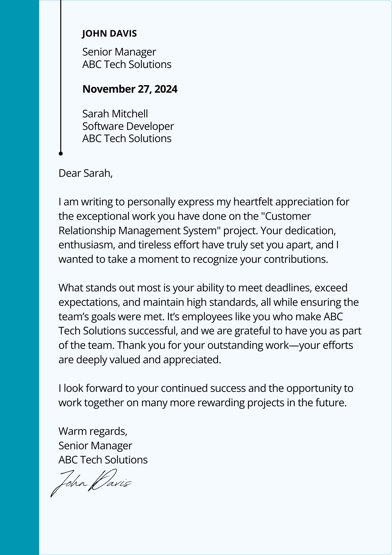This screenshot has height=555, width=392.
Task: Click the teal sidebar strip
Action: tap(19, 277)
